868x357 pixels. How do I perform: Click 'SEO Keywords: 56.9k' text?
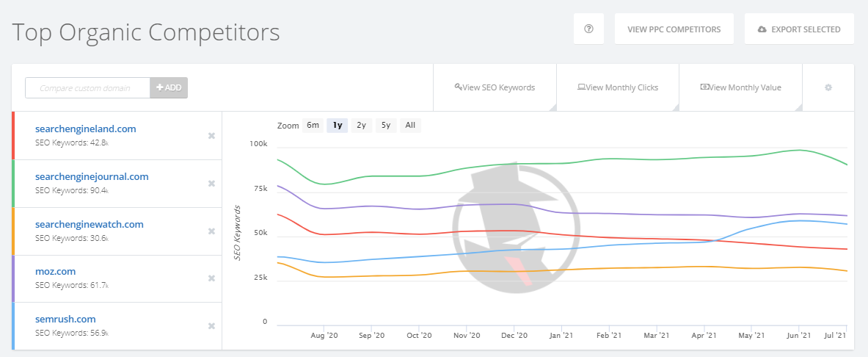tap(71, 333)
